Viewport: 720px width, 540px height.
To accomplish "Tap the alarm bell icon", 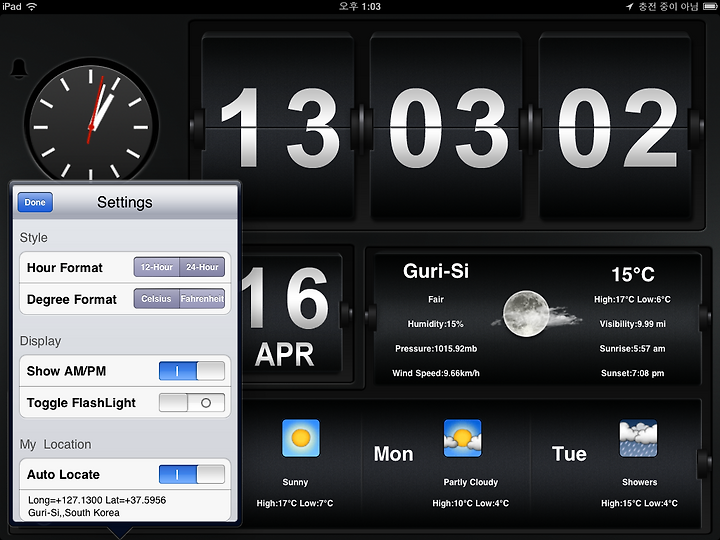I will 19,69.
